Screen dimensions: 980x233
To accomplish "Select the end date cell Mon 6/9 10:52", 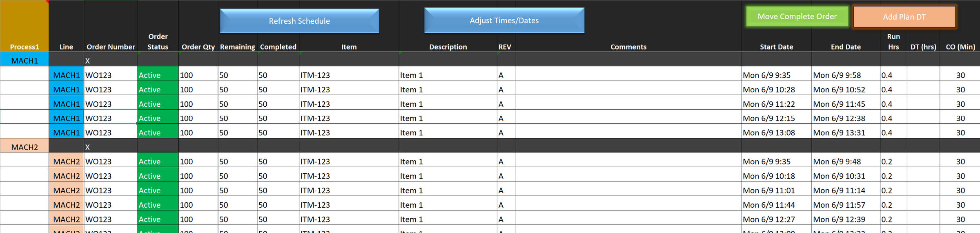I will pos(839,90).
